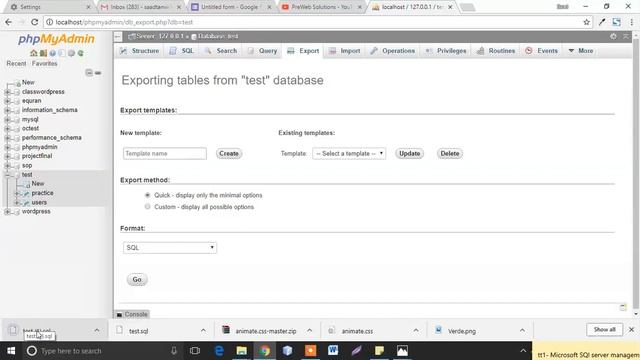This screenshot has width=640, height=360.
Task: Open the More tab dropdown
Action: tap(581, 51)
